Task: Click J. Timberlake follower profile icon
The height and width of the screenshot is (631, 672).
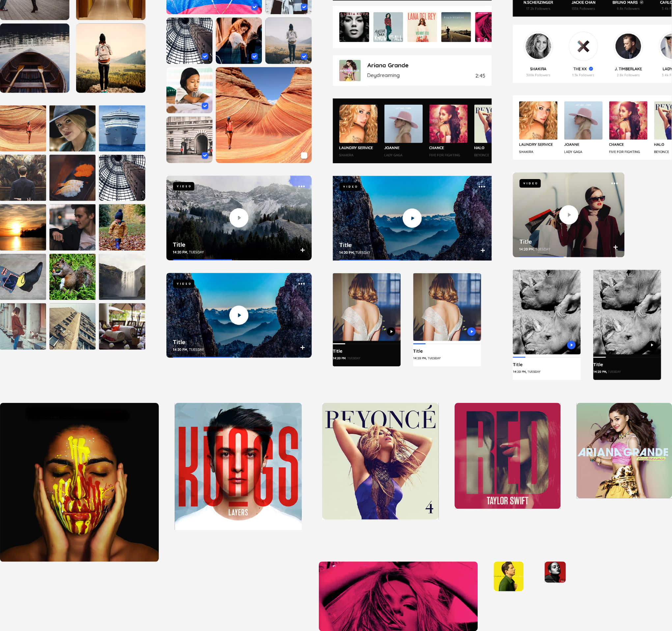Action: pos(628,46)
